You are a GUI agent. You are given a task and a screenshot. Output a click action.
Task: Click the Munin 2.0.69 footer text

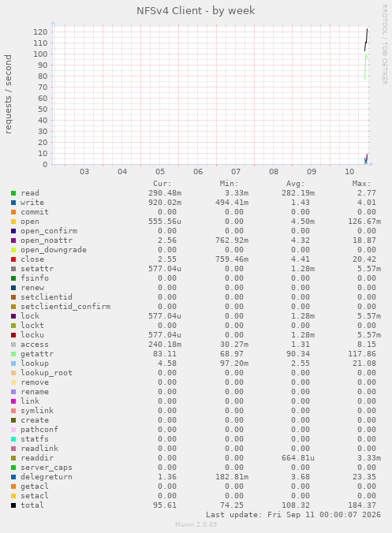(196, 524)
